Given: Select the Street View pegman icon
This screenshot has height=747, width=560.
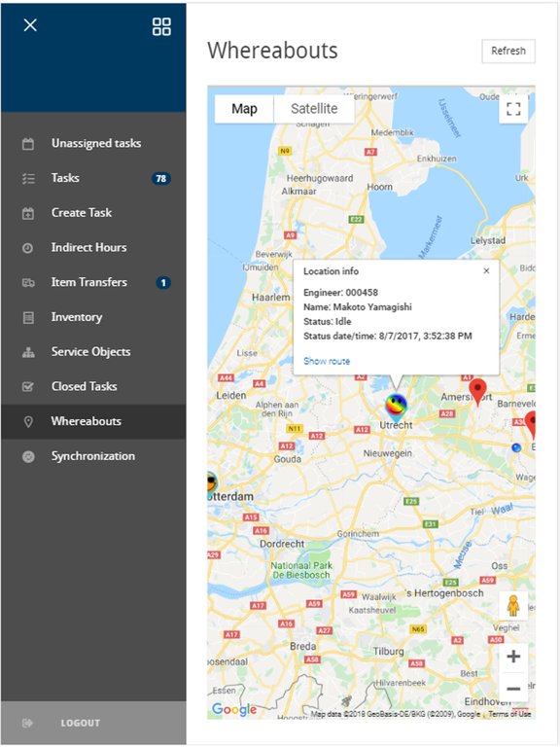Looking at the screenshot, I should (x=513, y=606).
